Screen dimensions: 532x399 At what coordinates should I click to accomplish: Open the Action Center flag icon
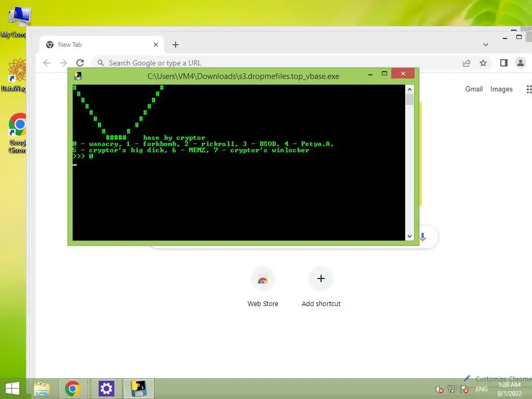[464, 389]
